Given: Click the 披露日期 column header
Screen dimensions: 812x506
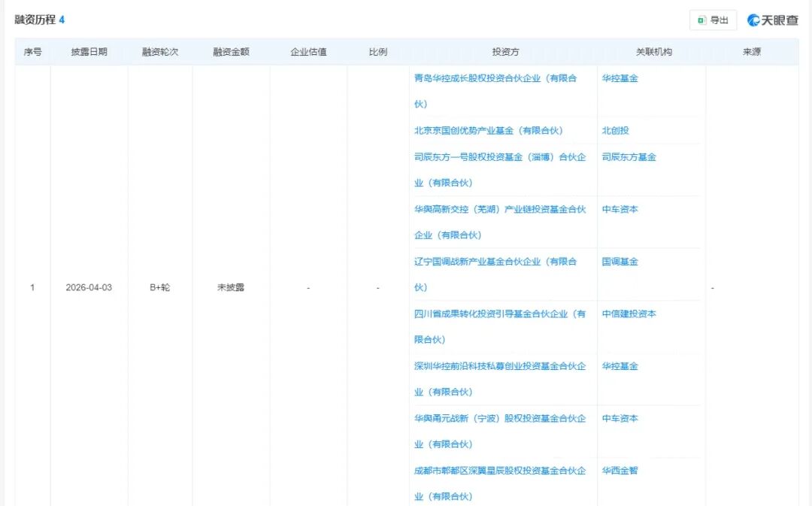Looking at the screenshot, I should 89,52.
